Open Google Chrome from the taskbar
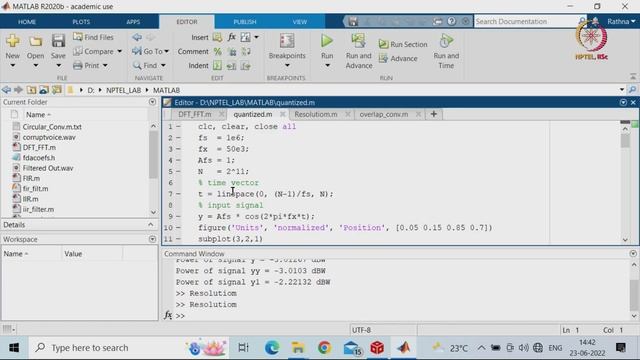This screenshot has width=640, height=360. (324, 348)
